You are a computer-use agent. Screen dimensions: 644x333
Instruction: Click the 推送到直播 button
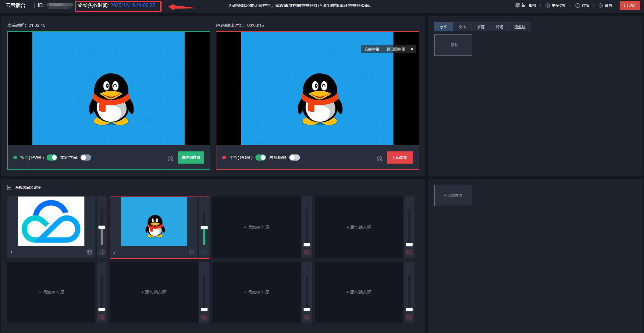coord(191,158)
